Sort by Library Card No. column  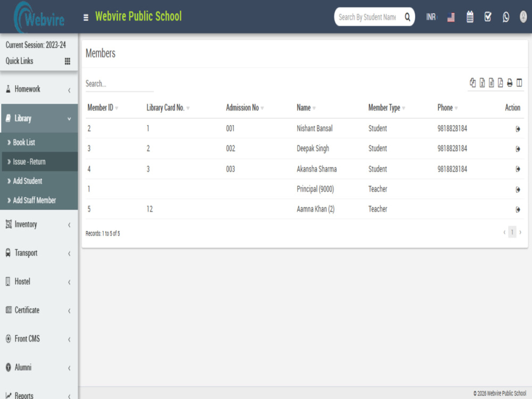click(x=168, y=108)
